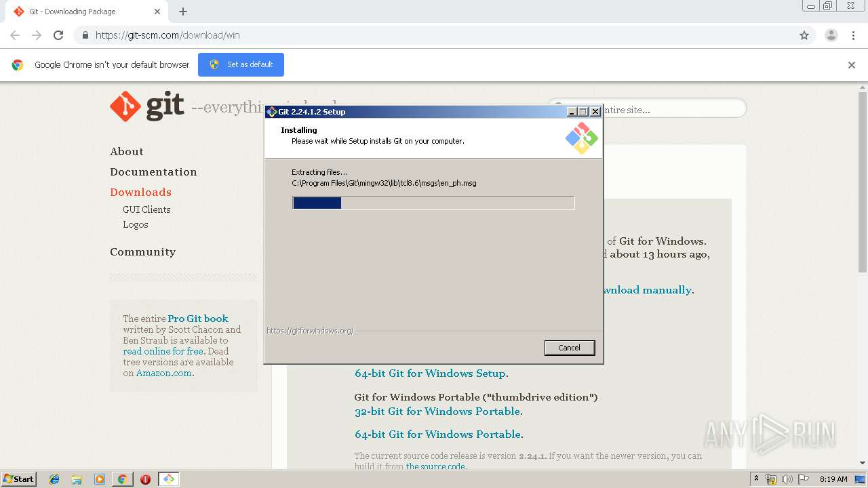This screenshot has width=868, height=488.
Task: Open the gitforwindows.org link in installer
Action: (x=310, y=331)
